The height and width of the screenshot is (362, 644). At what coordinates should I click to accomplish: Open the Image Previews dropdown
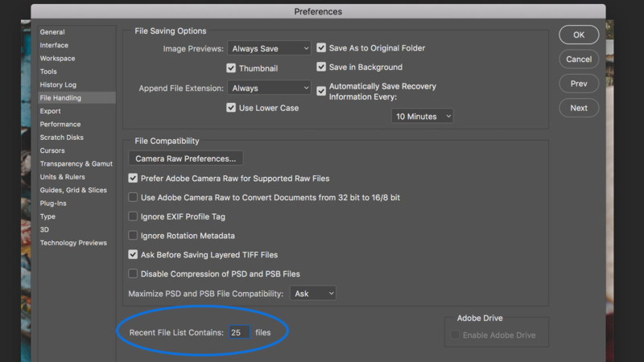point(270,48)
